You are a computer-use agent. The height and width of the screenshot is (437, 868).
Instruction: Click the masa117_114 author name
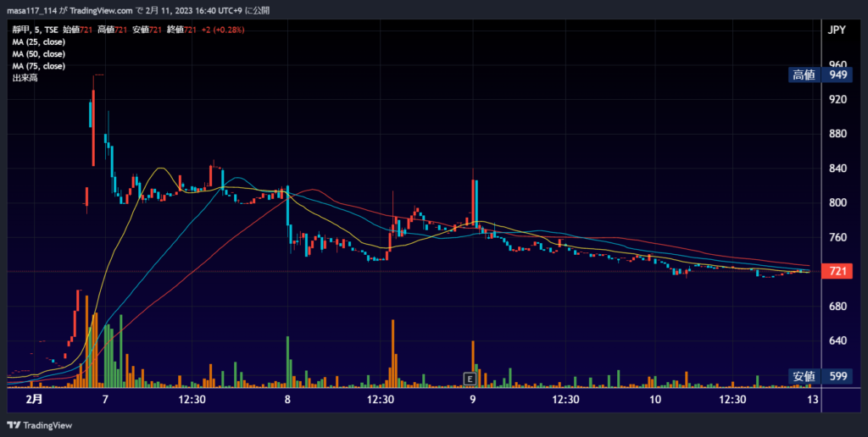point(31,10)
